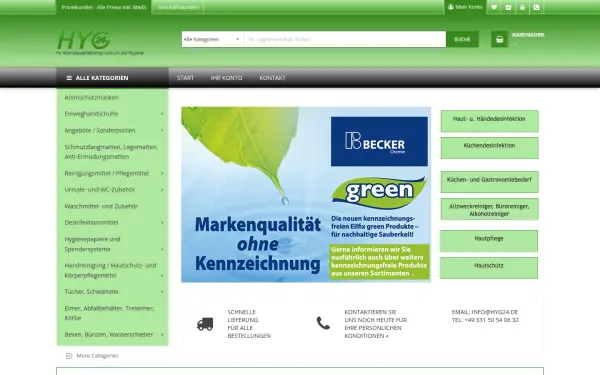This screenshot has width=600, height=375.
Task: Open the wishlist heart icon
Action: (x=494, y=7)
